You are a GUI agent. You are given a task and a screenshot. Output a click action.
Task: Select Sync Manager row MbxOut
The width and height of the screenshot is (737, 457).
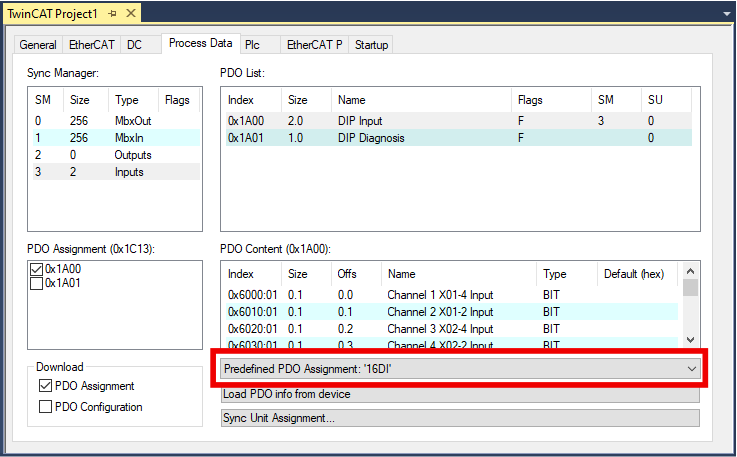click(x=116, y=121)
